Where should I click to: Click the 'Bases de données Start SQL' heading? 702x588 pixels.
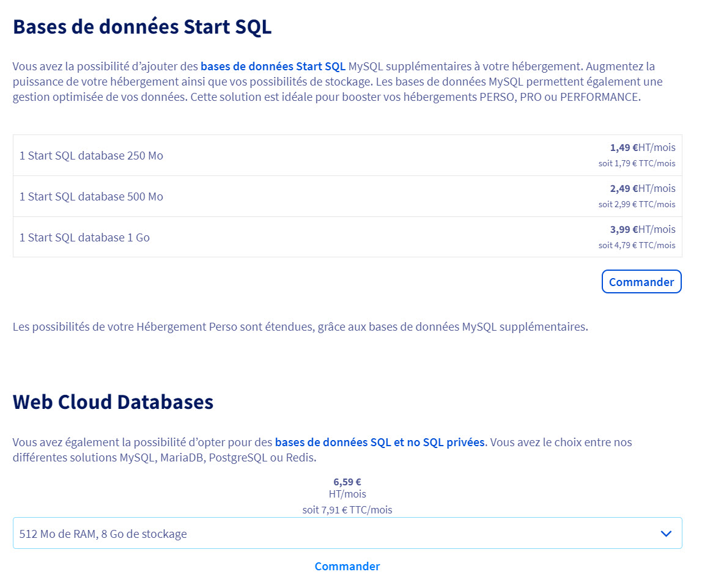pos(142,26)
